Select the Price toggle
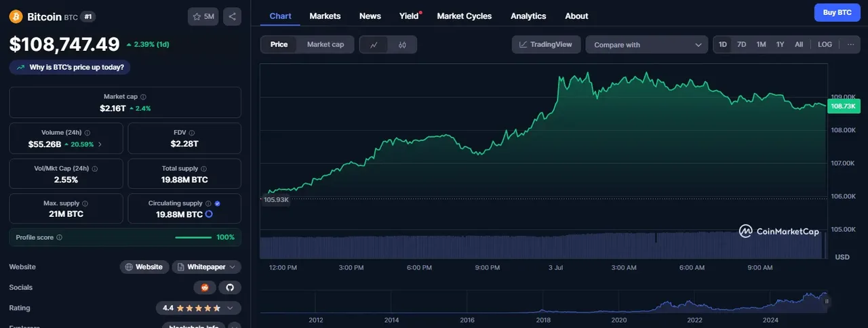Image resolution: width=868 pixels, height=328 pixels. tap(279, 45)
